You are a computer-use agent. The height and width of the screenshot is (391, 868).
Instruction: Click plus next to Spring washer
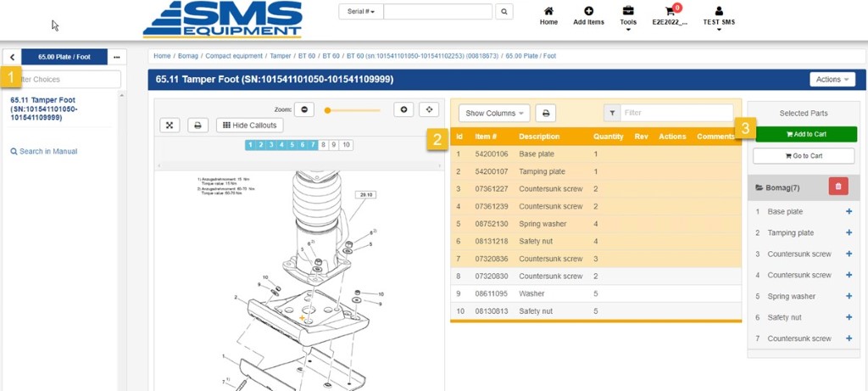click(849, 296)
